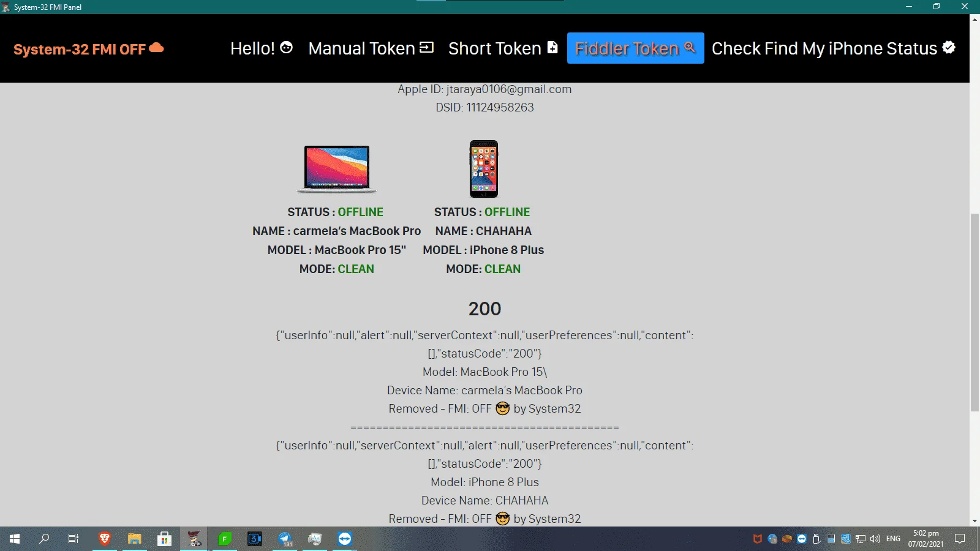Select MODEL : iPhone 8 Plus text
This screenshot has width=980, height=551.
click(x=483, y=250)
